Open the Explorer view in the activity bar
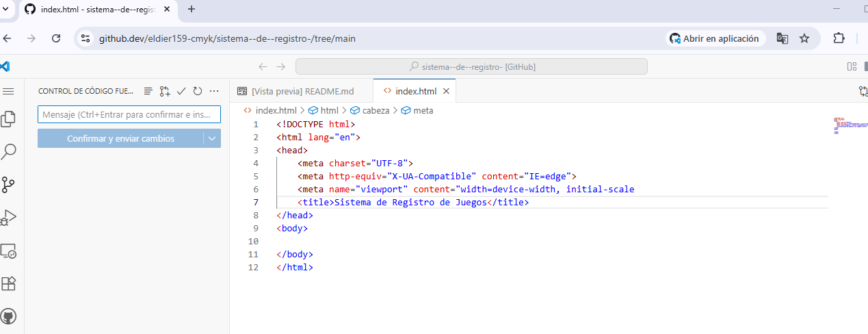Image resolution: width=868 pixels, height=334 pixels. [8, 119]
